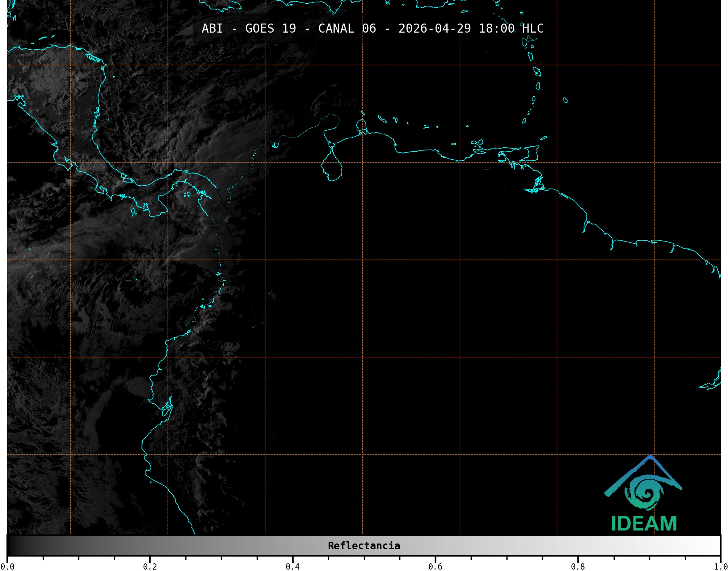Click the mountain peak of the IDEAM logo

coord(651,457)
